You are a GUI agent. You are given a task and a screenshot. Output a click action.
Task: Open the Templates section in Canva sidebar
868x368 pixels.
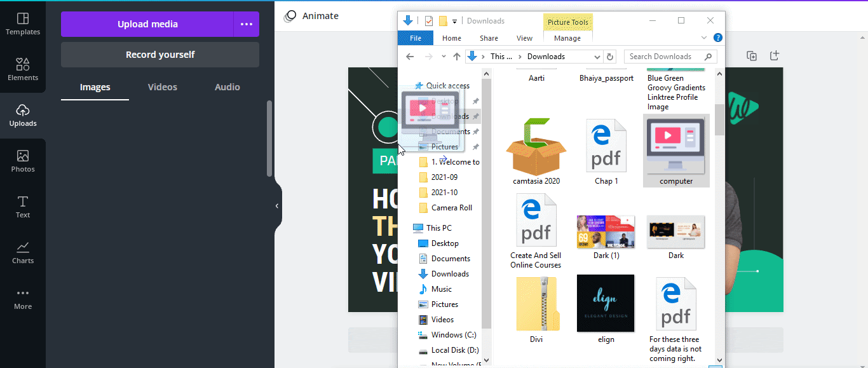click(x=23, y=24)
